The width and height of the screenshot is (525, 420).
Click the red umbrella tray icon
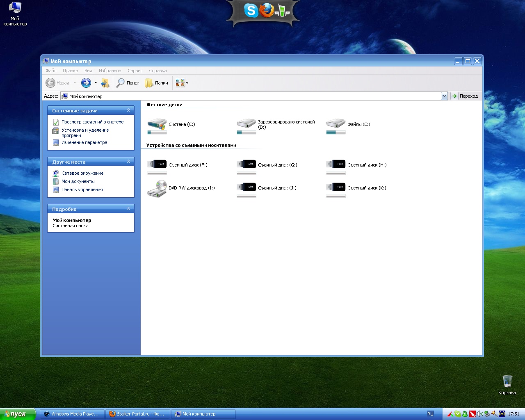tap(472, 414)
